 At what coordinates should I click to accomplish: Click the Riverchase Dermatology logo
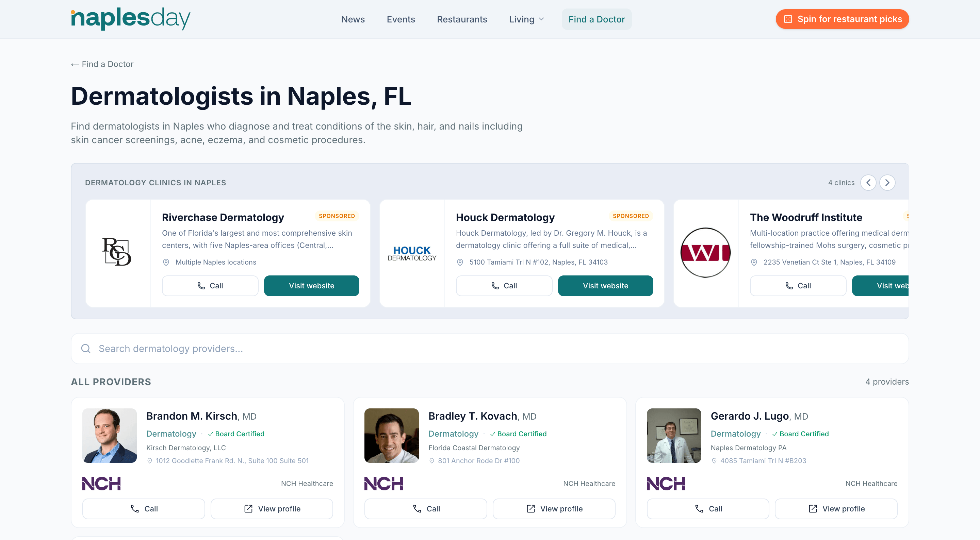click(117, 252)
